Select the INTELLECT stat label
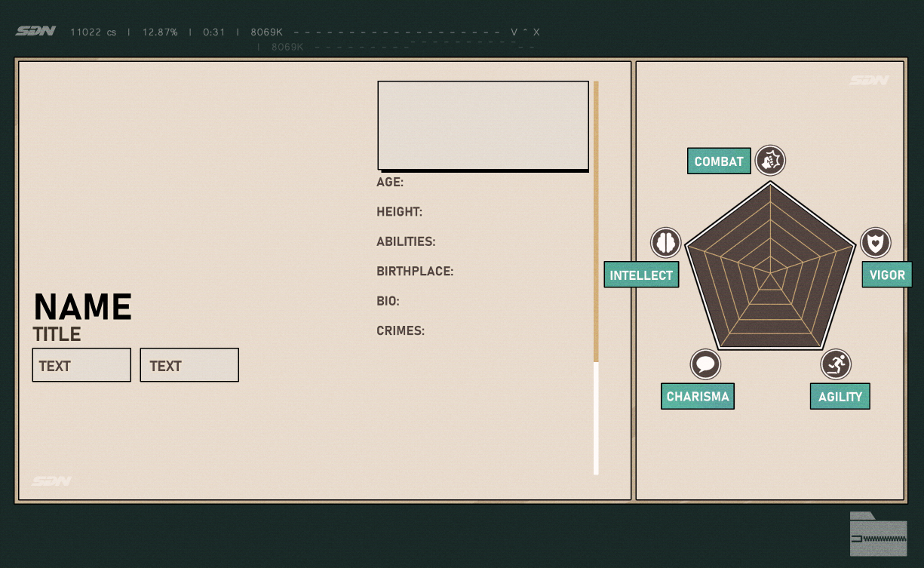 coord(641,275)
